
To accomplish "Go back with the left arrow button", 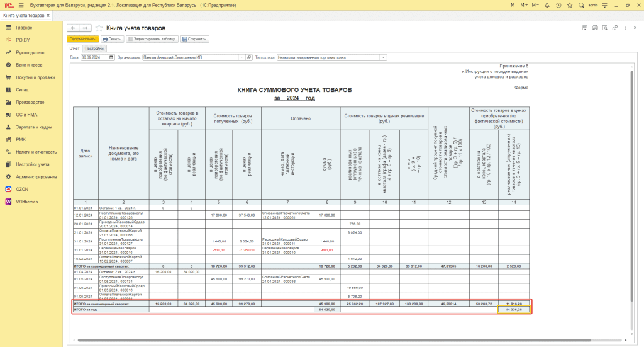I will pos(73,28).
